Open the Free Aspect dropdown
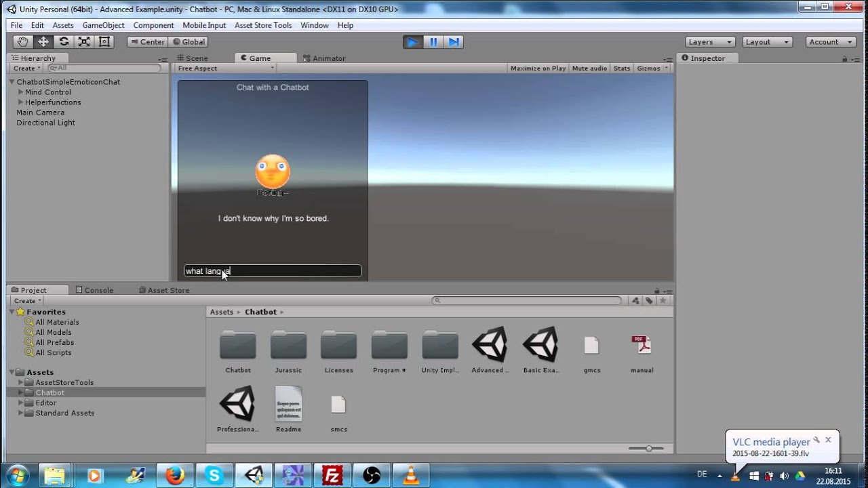 point(225,68)
